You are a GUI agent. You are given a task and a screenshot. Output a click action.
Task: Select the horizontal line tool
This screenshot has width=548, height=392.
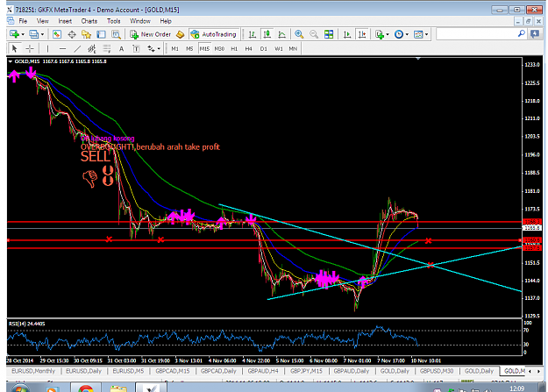62,48
